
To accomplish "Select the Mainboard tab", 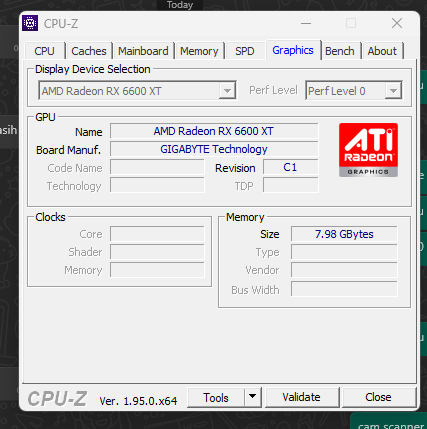I will (x=143, y=51).
